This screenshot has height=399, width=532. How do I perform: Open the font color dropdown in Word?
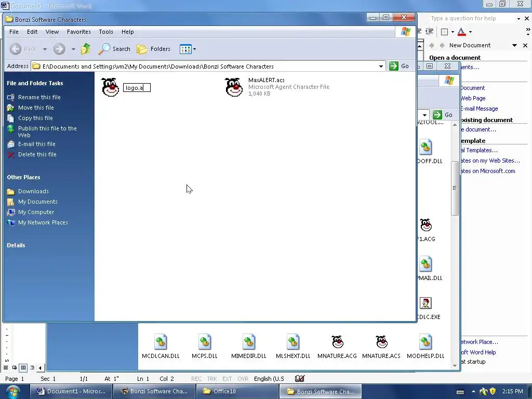point(470,32)
